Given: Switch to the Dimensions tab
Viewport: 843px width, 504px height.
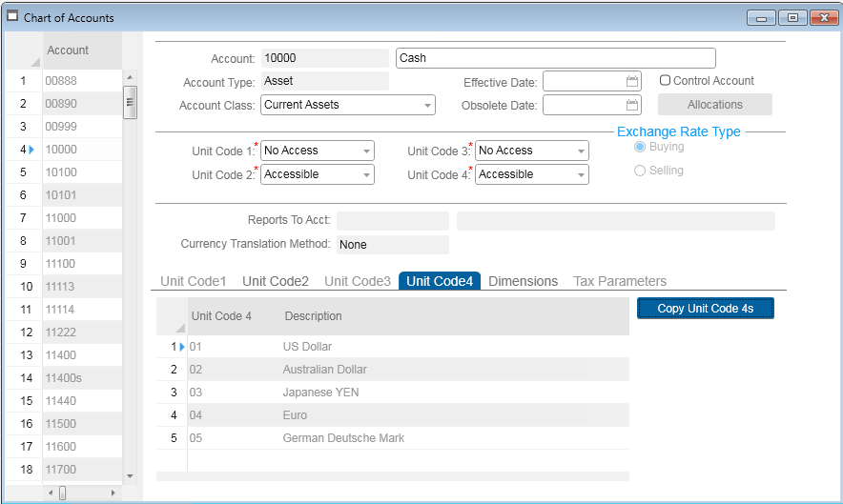Looking at the screenshot, I should click(523, 281).
